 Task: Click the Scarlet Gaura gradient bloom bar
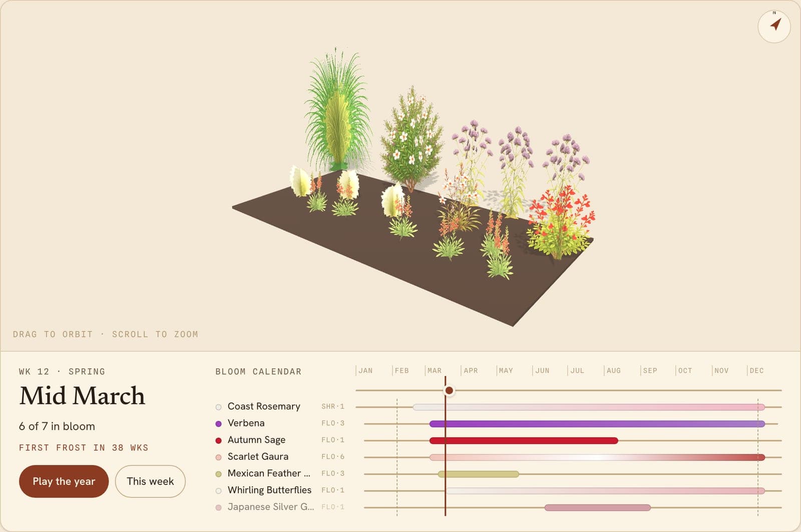click(597, 457)
